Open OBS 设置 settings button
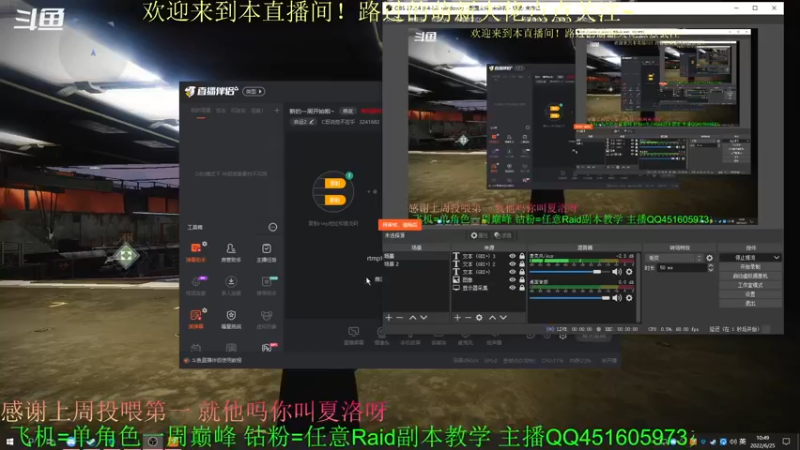Image resolution: width=800 pixels, height=450 pixels. pyautogui.click(x=750, y=294)
